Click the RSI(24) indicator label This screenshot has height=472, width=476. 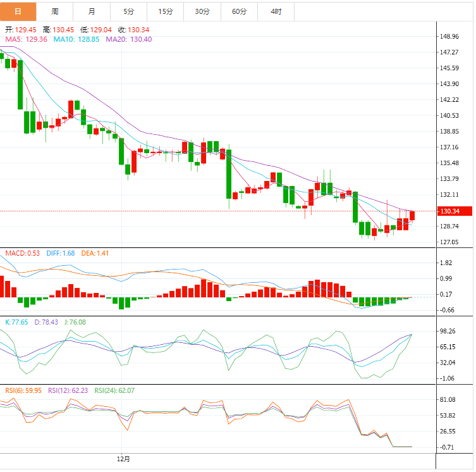point(114,390)
